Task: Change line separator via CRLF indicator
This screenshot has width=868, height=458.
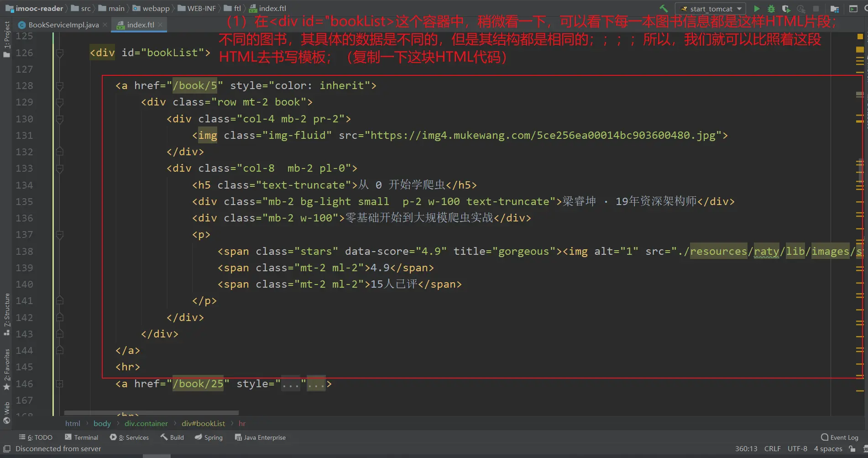Action: click(772, 449)
